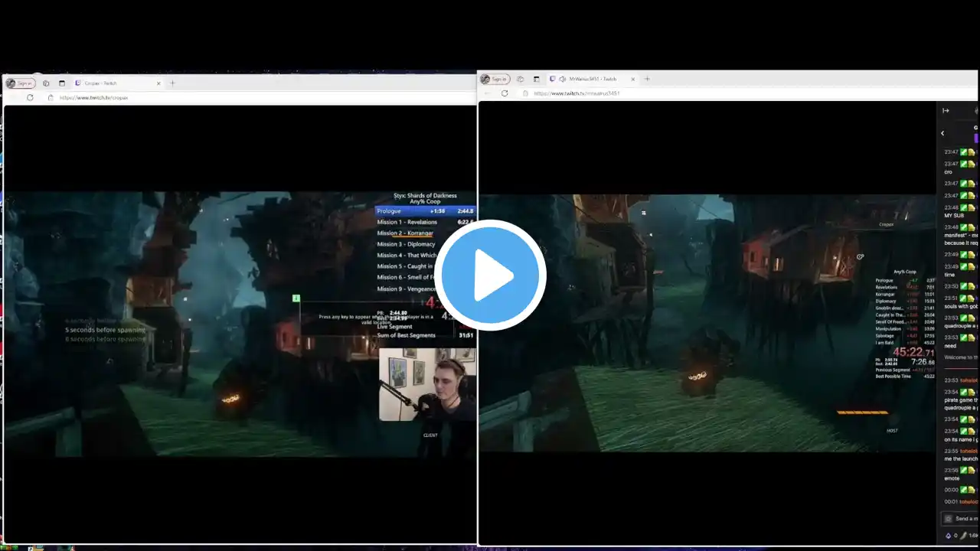
Task: Close the MrWalrus3451 - Twitch tab
Action: 633,79
